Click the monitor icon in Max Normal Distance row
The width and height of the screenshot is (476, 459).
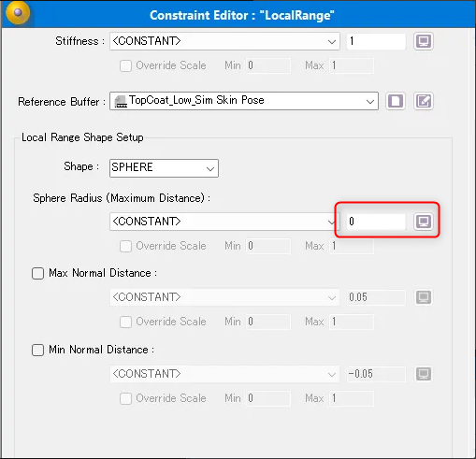[x=424, y=297]
